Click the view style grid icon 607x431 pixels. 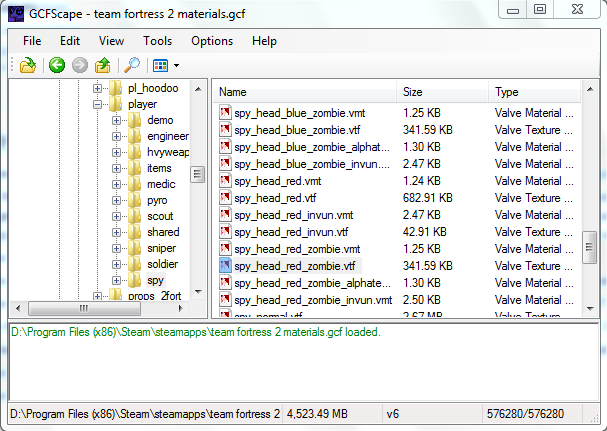160,65
